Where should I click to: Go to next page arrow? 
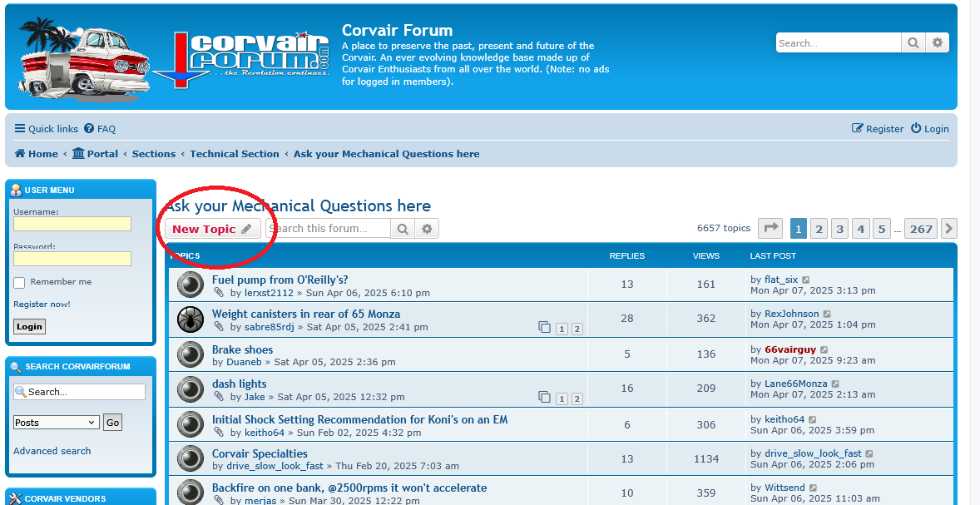948,229
